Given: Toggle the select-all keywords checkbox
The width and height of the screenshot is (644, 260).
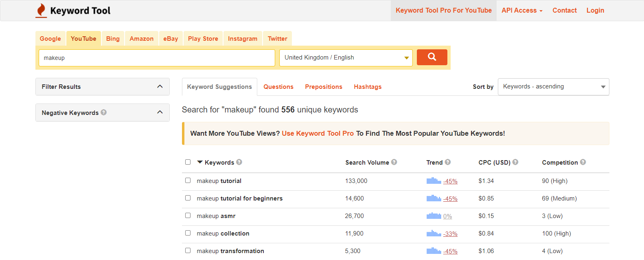Looking at the screenshot, I should coord(188,162).
